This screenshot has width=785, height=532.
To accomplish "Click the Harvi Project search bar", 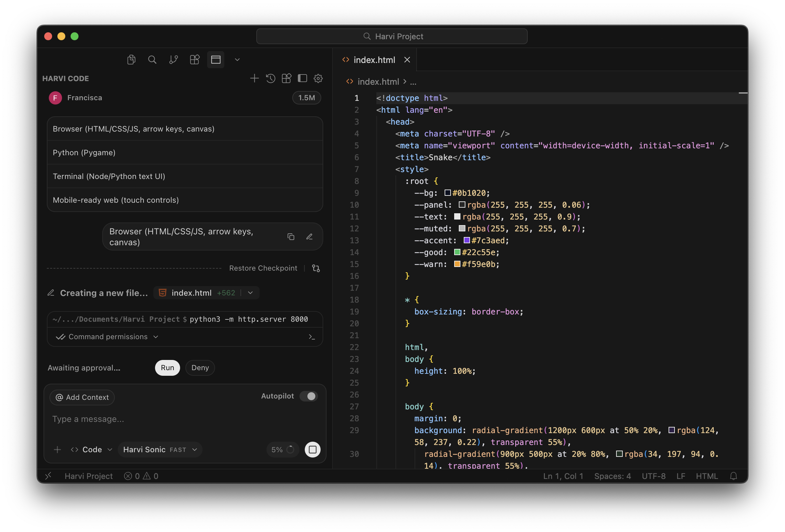I will click(392, 36).
